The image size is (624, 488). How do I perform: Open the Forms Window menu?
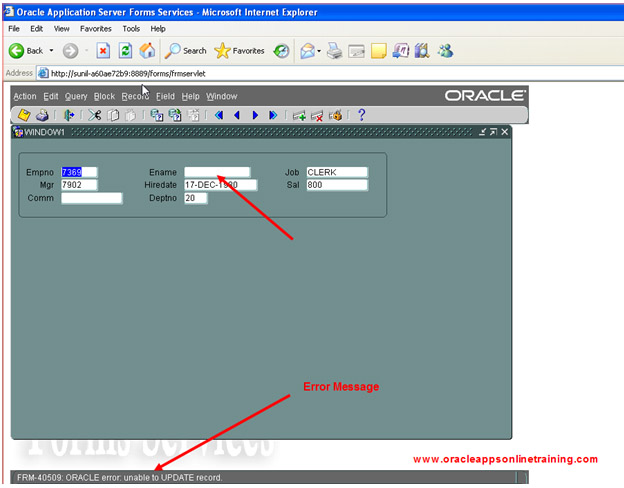[x=222, y=96]
